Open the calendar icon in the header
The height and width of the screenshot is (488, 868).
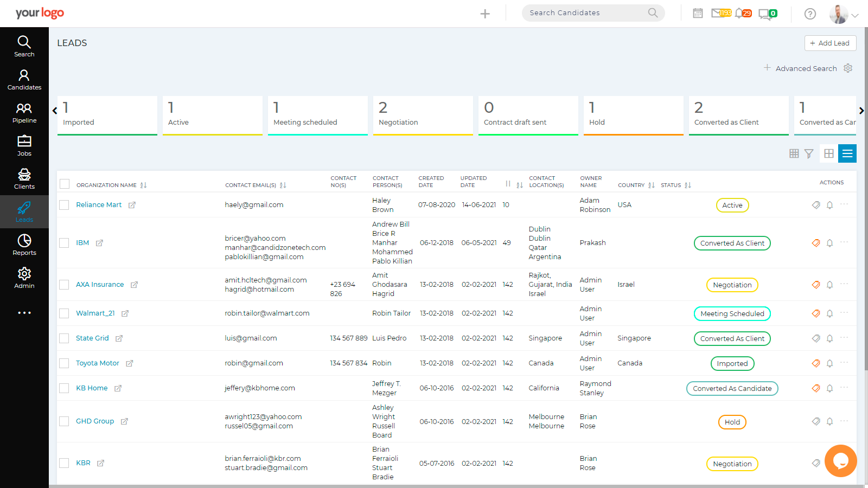pos(698,13)
